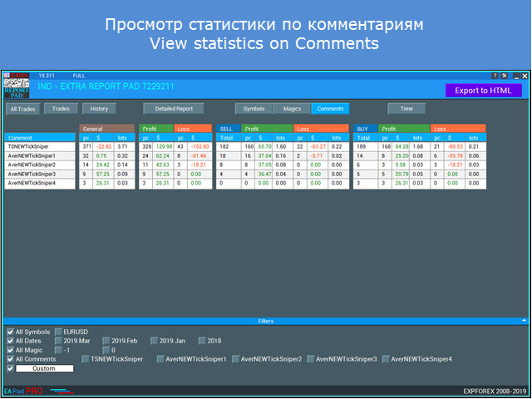Open the History tab
This screenshot has height=399, width=532.
tap(99, 109)
